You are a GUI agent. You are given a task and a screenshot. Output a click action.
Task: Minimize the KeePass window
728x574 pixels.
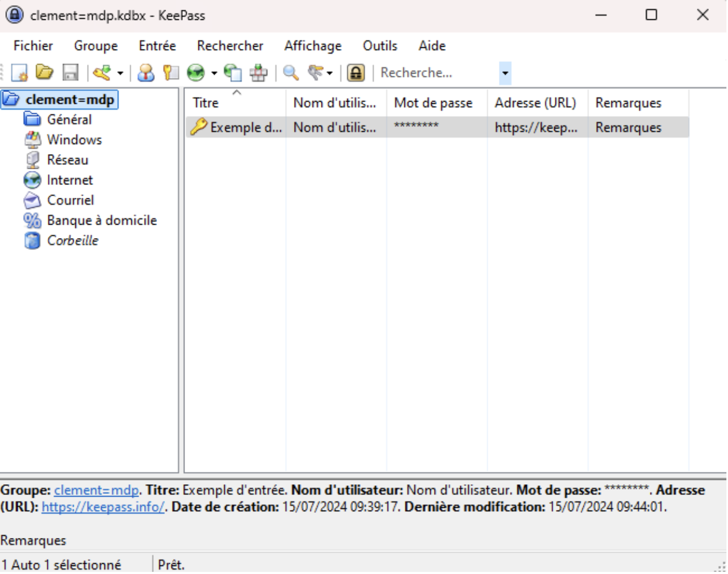601,15
